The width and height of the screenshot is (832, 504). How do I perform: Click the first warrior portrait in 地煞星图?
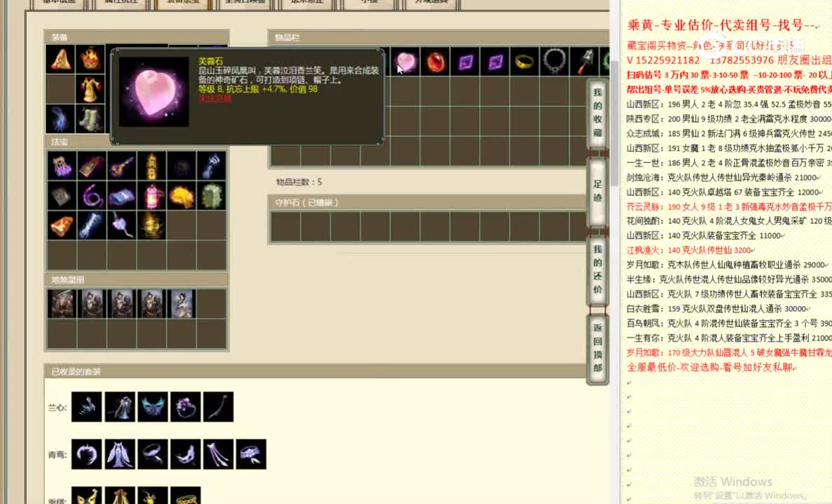tap(62, 304)
